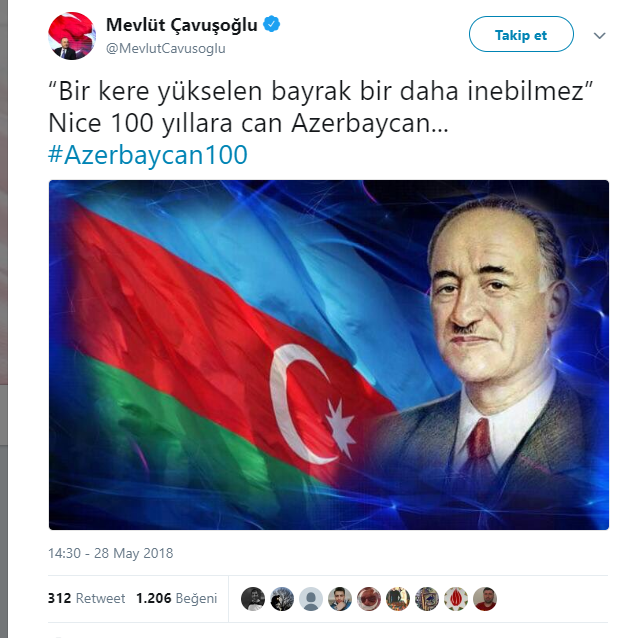View the 1.206 Beğeni likes list
Image resolution: width=630 pixels, height=638 pixels.
click(x=177, y=599)
